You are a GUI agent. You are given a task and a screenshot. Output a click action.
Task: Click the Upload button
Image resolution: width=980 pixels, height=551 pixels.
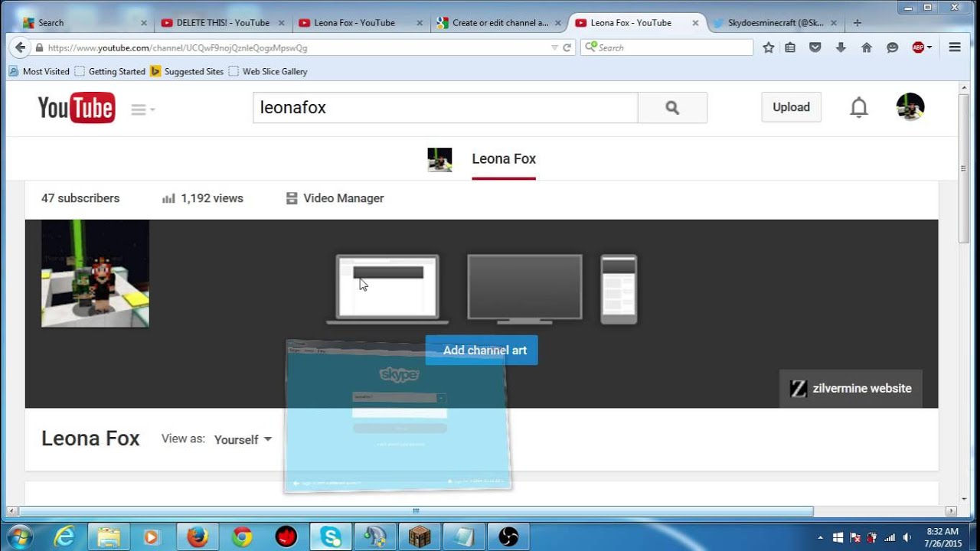pyautogui.click(x=791, y=107)
